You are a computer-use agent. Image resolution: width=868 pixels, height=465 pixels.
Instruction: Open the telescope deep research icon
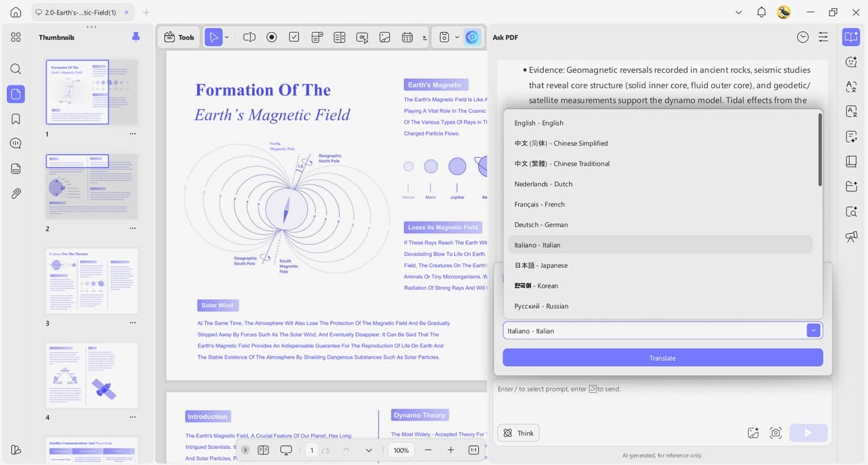coord(851,237)
